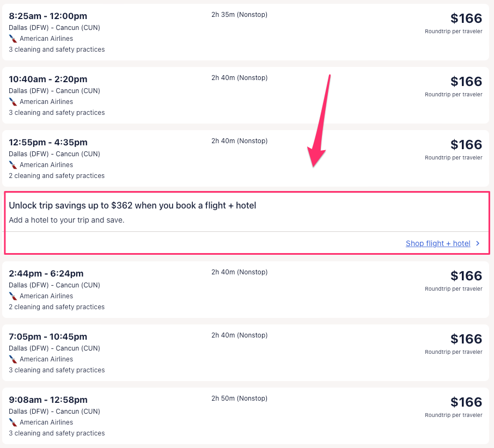Click chevron next to Shop flight + hotel

click(x=478, y=244)
